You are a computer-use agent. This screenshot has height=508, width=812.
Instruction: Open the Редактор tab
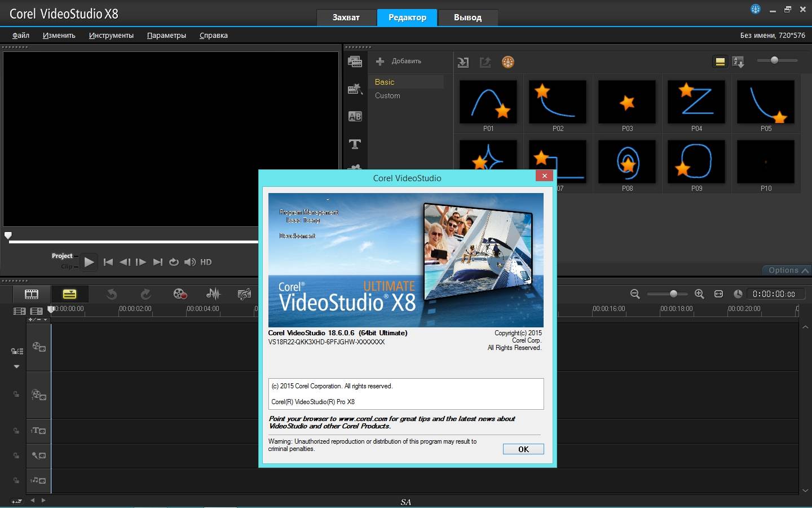[x=407, y=17]
